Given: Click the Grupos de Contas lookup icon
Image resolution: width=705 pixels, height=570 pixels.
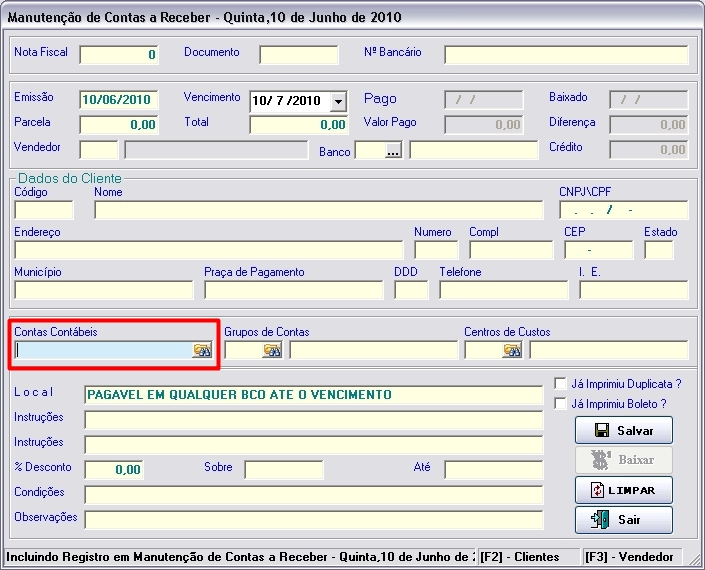Looking at the screenshot, I should (x=271, y=350).
